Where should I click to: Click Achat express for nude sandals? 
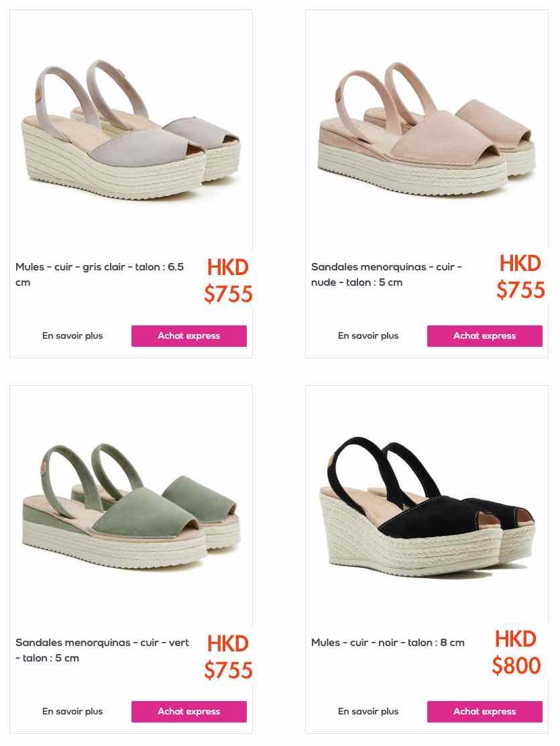point(484,336)
